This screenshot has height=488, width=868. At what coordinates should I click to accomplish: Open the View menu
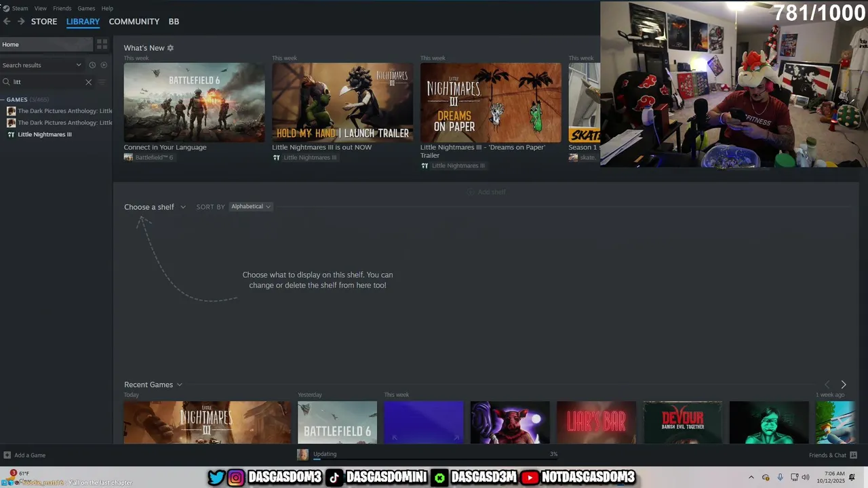pos(41,8)
